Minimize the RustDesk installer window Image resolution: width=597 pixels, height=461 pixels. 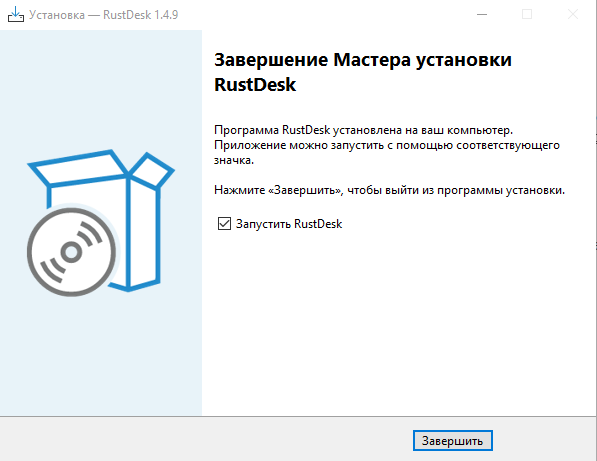[482, 14]
